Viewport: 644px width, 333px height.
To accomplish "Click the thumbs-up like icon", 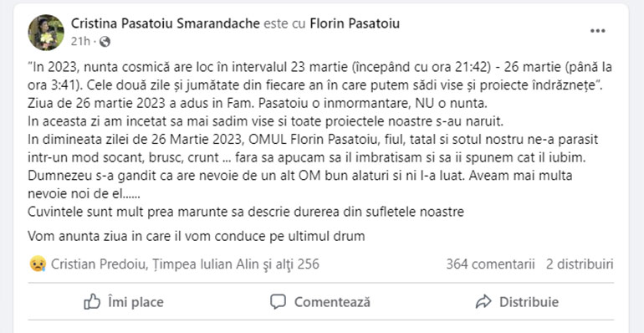I will coord(92,302).
